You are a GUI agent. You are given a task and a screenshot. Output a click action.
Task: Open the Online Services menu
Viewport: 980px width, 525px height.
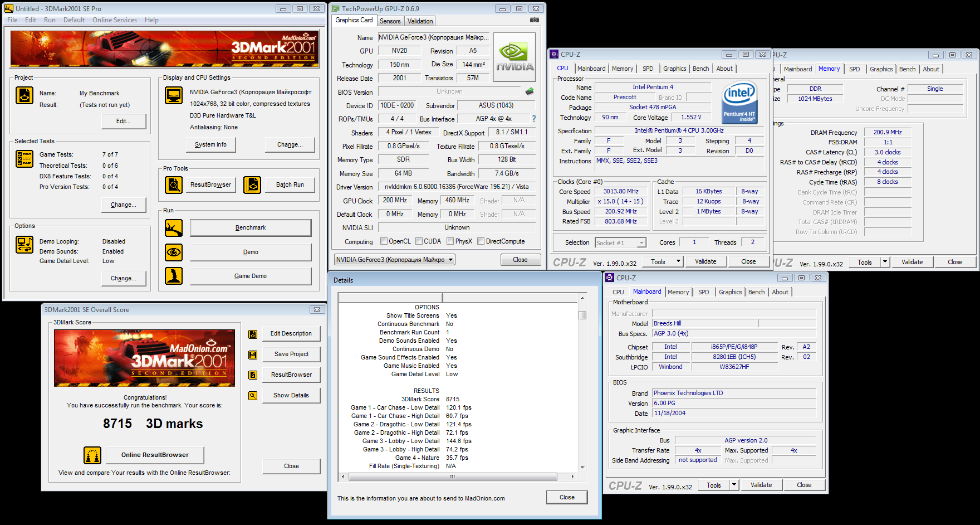click(x=115, y=20)
